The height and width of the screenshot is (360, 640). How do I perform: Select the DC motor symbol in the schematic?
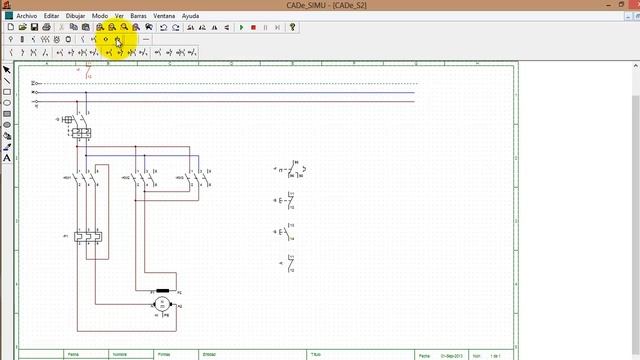click(x=162, y=304)
